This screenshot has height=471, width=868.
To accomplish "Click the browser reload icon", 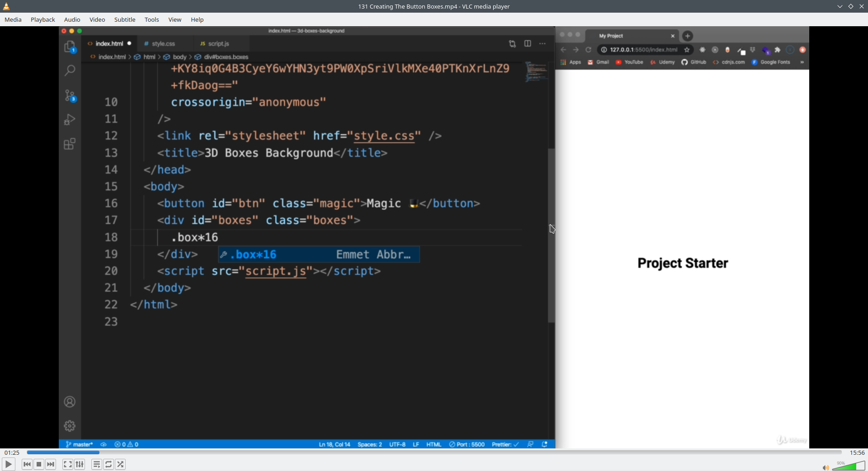I will coord(589,50).
